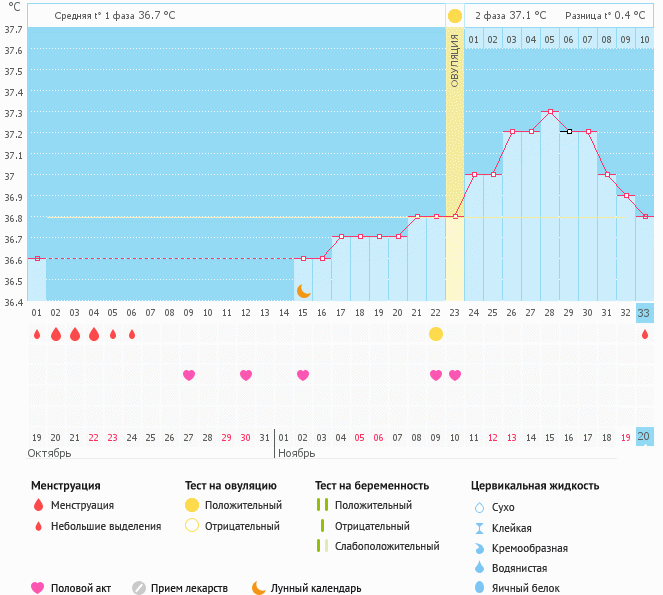Click the heart icon on cycle day 12

(x=246, y=375)
